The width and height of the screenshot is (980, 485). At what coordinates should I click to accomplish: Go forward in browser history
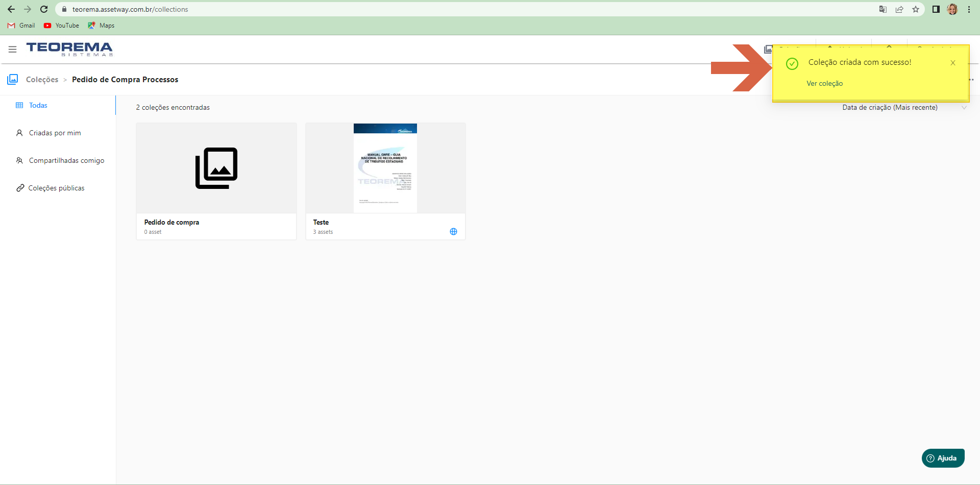tap(28, 9)
